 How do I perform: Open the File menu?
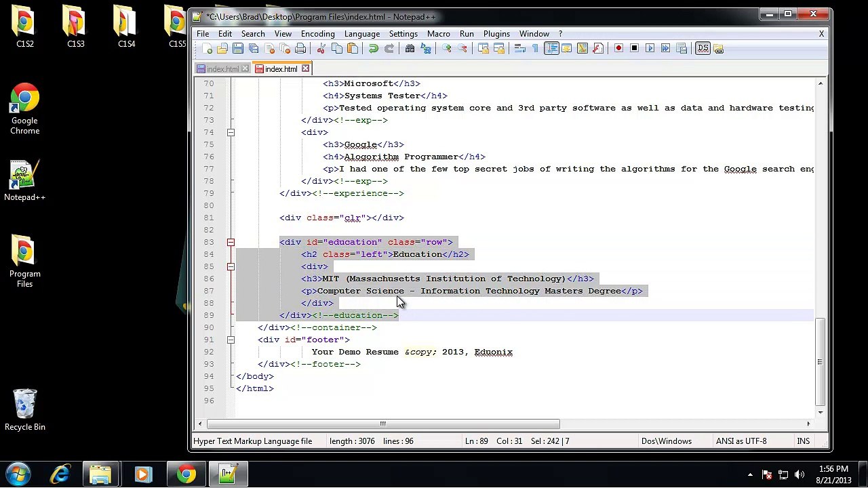pos(203,34)
